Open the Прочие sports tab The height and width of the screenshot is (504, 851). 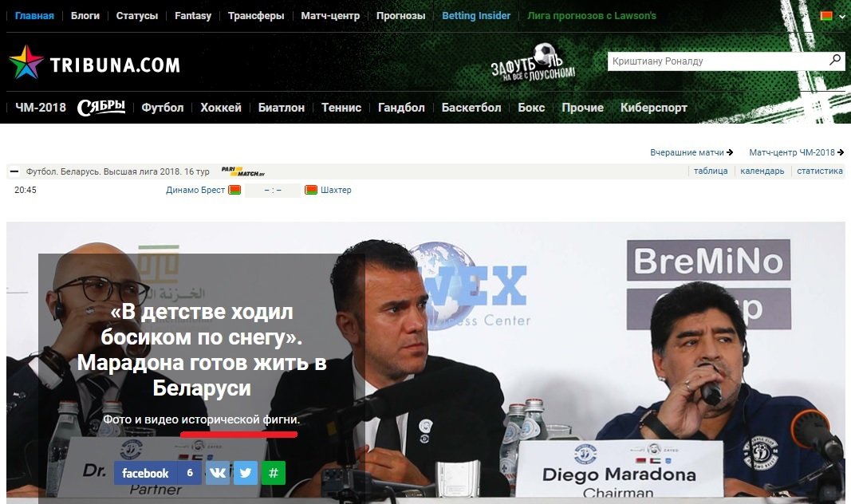point(582,108)
